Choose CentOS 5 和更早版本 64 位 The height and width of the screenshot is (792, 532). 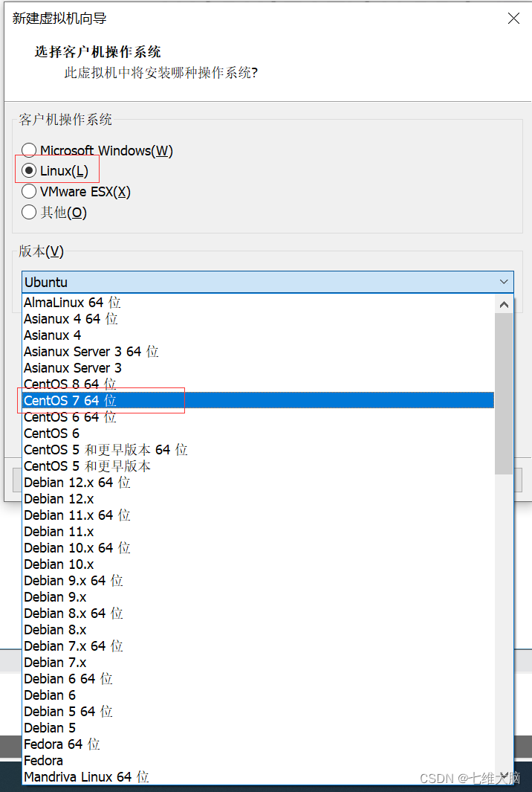pyautogui.click(x=259, y=449)
